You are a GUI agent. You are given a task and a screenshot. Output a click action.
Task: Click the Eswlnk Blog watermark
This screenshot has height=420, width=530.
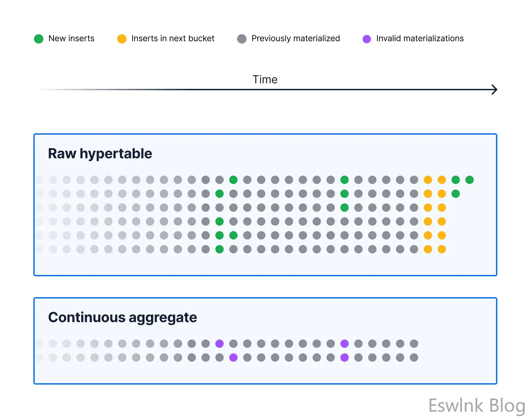click(477, 405)
